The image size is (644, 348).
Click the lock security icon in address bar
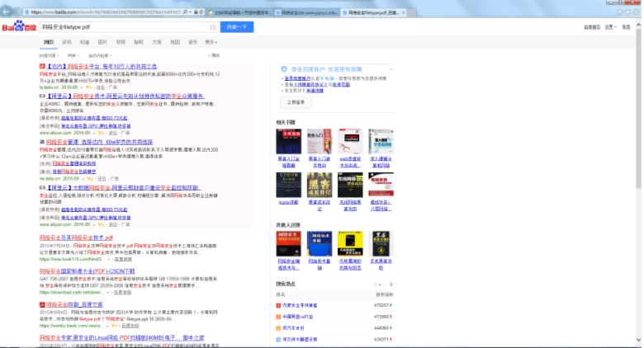(x=196, y=12)
